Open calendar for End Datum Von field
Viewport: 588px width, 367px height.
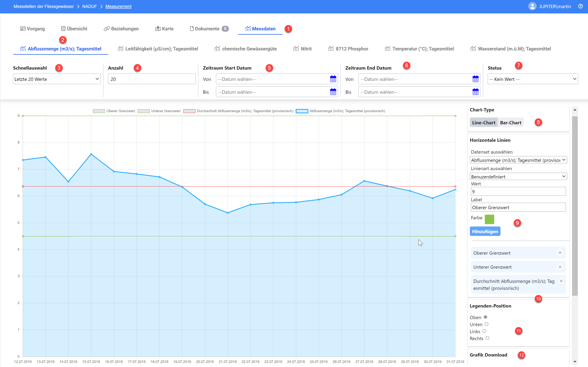click(475, 79)
